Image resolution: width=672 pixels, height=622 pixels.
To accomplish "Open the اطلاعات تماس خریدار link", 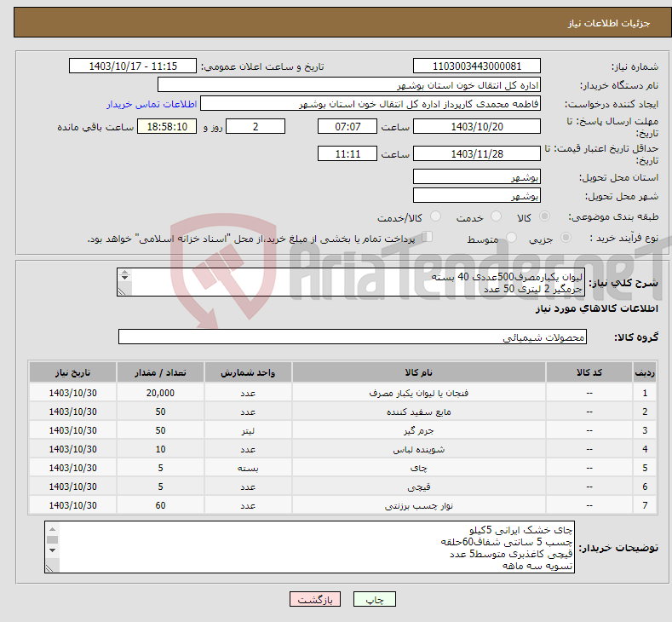I will (x=152, y=104).
